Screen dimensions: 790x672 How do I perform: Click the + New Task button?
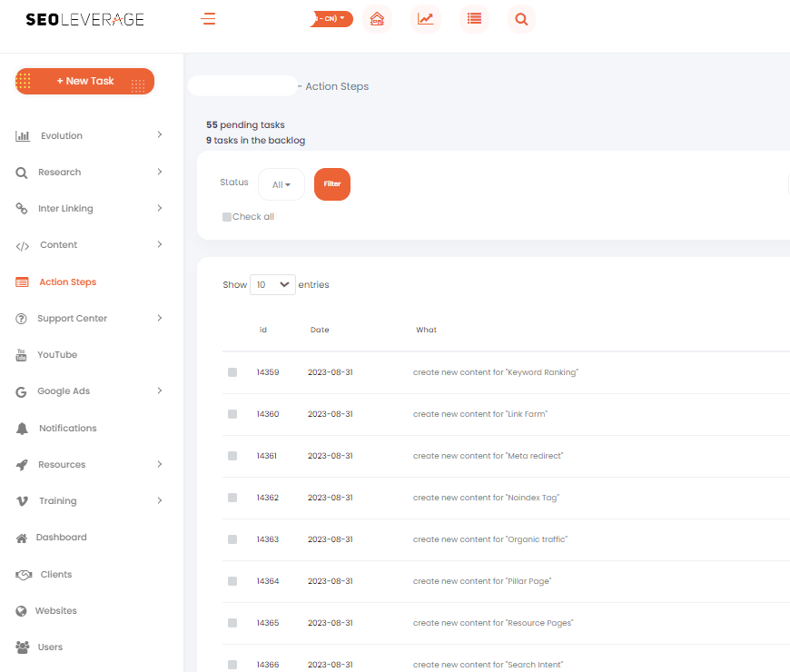[84, 81]
